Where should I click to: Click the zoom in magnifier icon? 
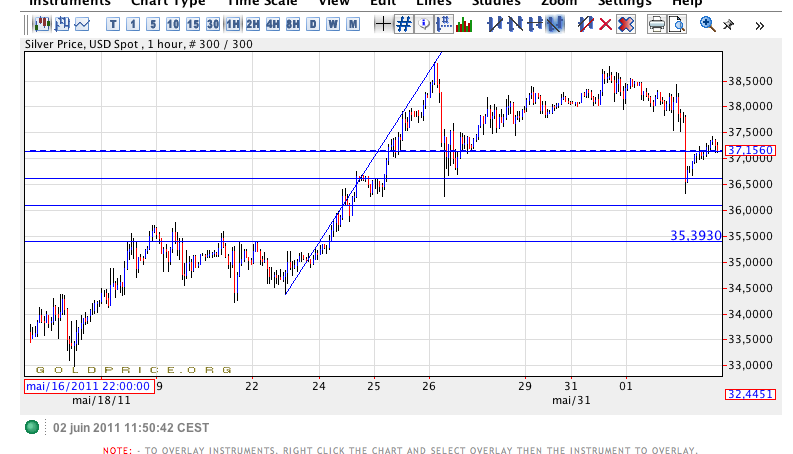point(707,24)
